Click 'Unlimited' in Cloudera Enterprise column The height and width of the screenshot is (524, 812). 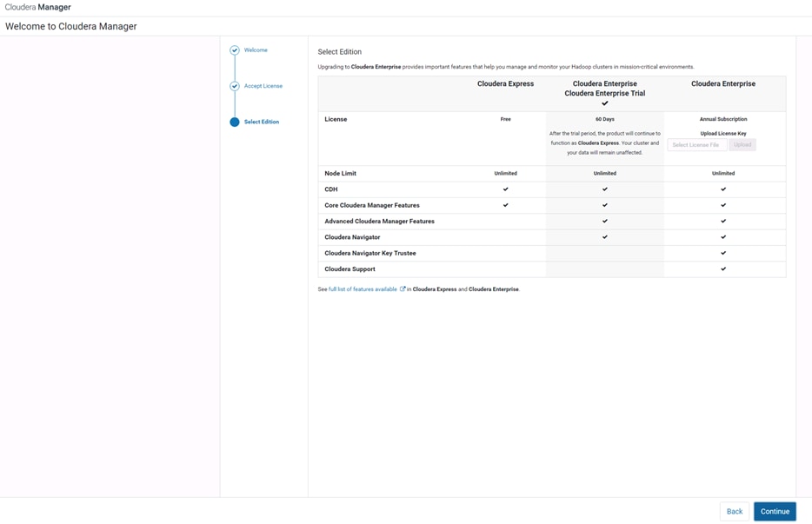(x=723, y=174)
